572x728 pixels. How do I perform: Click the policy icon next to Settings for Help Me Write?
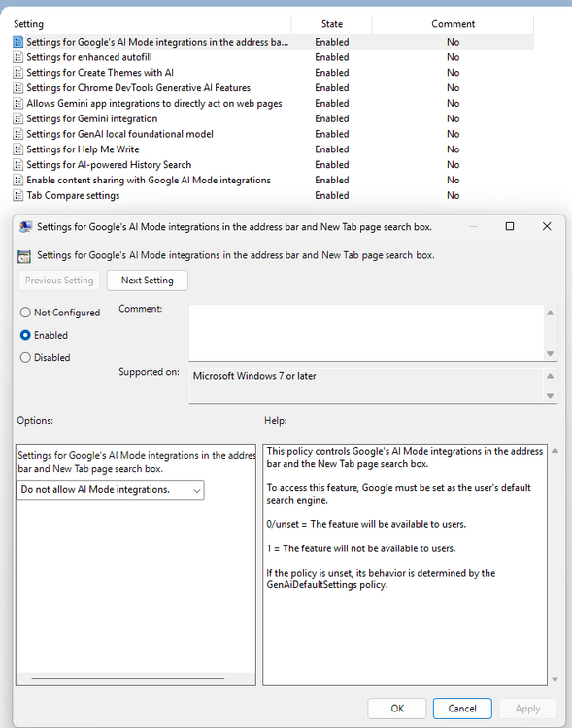[17, 149]
